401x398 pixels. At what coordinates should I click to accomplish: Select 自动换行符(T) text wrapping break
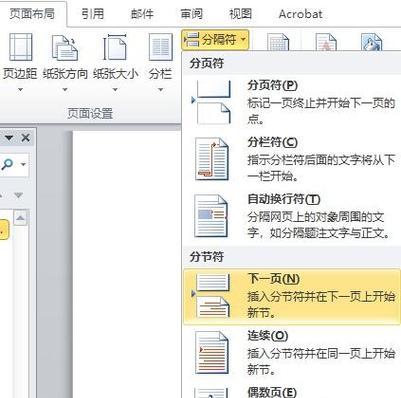click(x=292, y=216)
